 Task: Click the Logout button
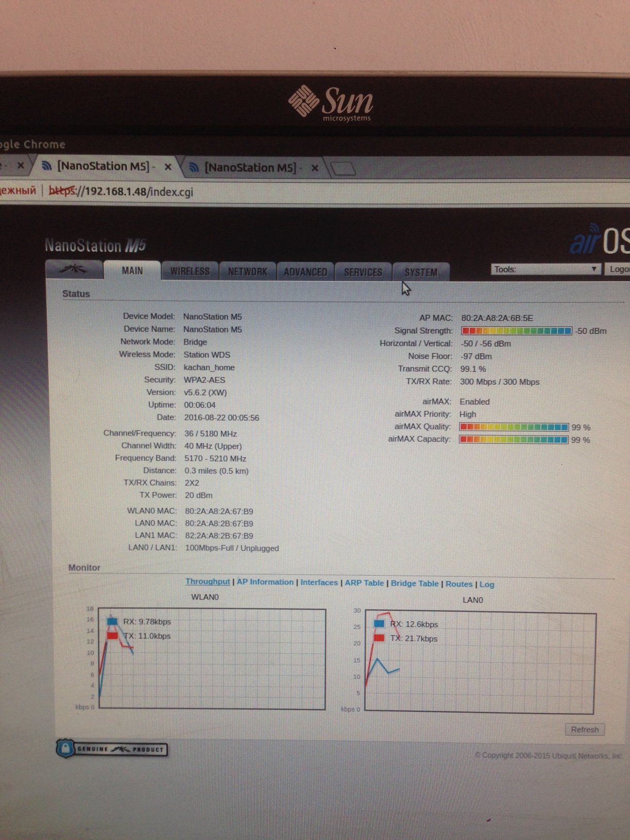(x=618, y=269)
